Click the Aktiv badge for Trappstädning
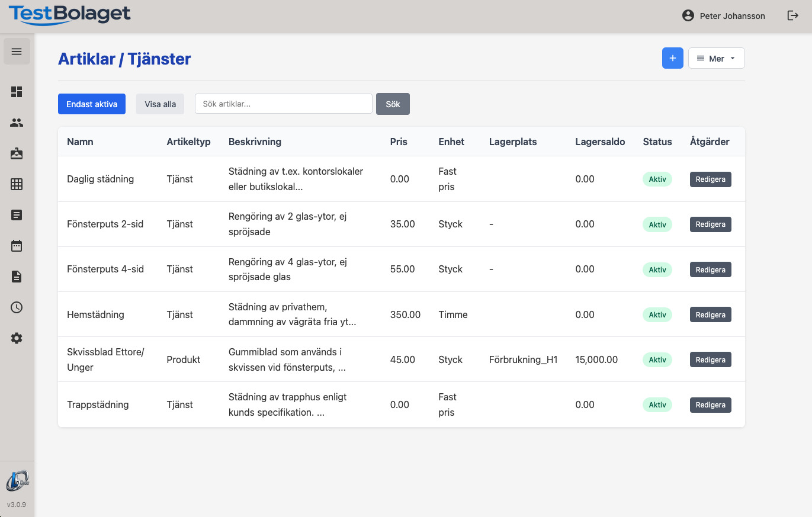Viewport: 812px width, 517px height. pyautogui.click(x=657, y=405)
